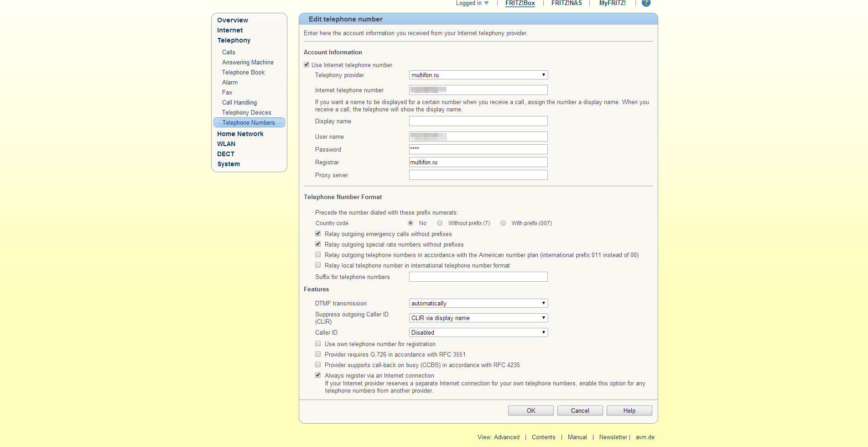Select With prefix (007) radio button
The width and height of the screenshot is (868, 447).
[x=503, y=223]
